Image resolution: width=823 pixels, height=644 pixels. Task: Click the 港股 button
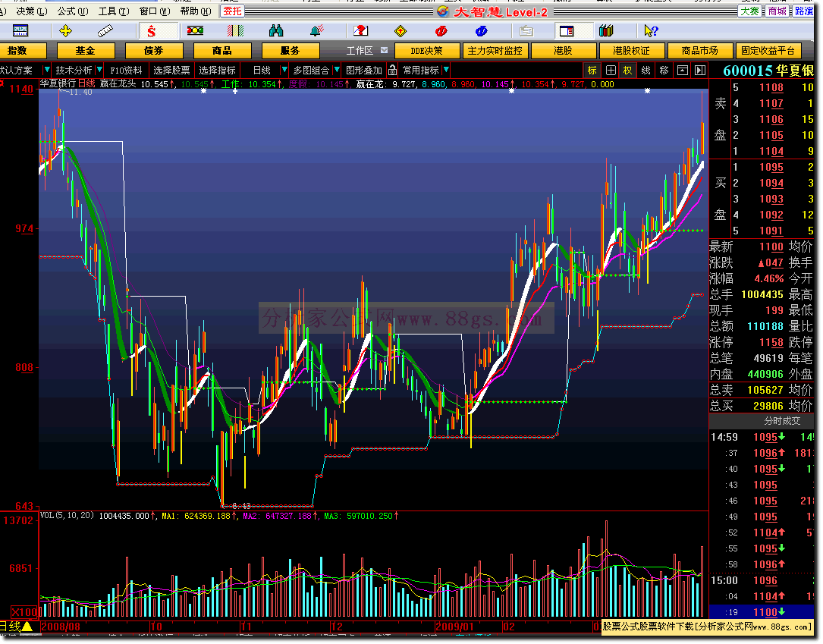pos(564,51)
